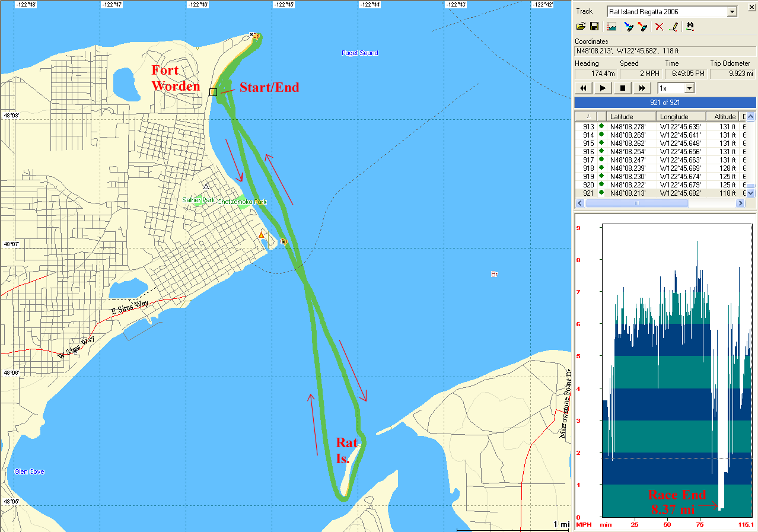Show the track profile graph icon

point(612,27)
